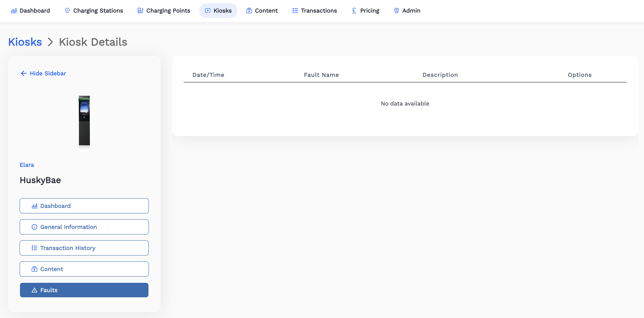Click the Admin shield icon
Screen dimensions: 644x318
[396, 11]
